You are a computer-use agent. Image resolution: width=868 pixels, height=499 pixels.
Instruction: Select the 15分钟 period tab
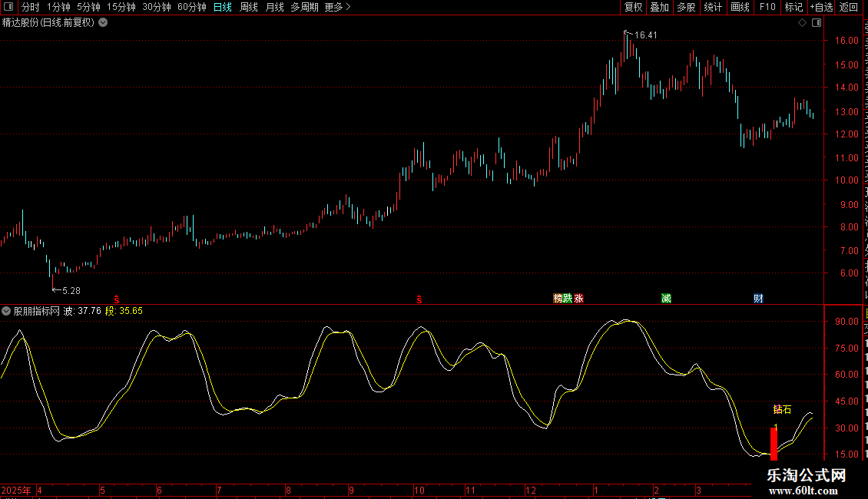pos(121,7)
